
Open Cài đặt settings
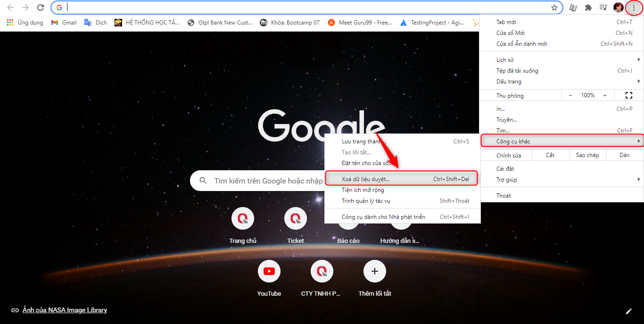click(x=561, y=169)
